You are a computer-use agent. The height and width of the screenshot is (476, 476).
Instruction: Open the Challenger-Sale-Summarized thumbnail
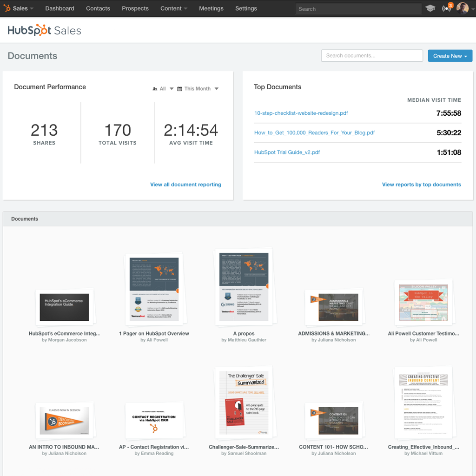click(x=244, y=403)
